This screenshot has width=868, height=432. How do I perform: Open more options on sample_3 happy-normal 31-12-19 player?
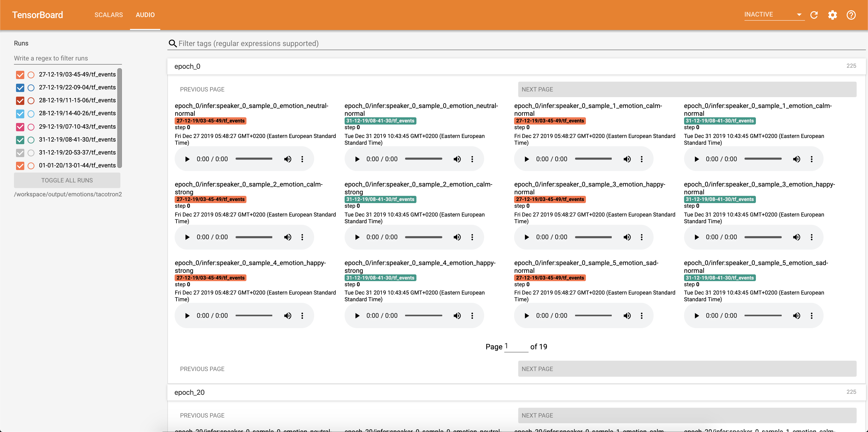point(811,237)
